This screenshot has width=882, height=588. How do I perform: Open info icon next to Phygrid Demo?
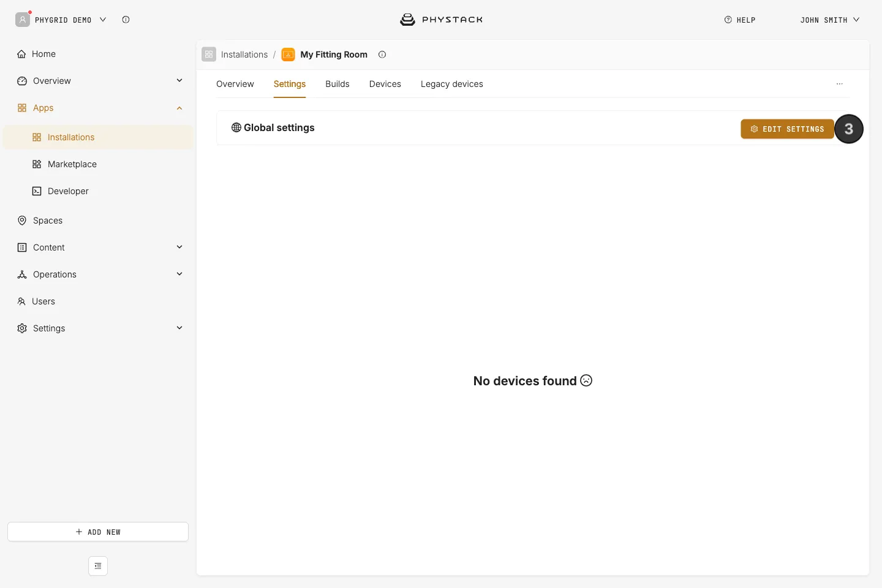(126, 20)
